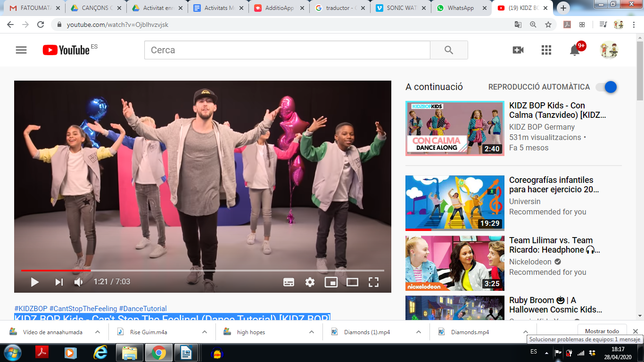644x362 pixels.
Task: Open the create video camera icon
Action: tap(518, 50)
